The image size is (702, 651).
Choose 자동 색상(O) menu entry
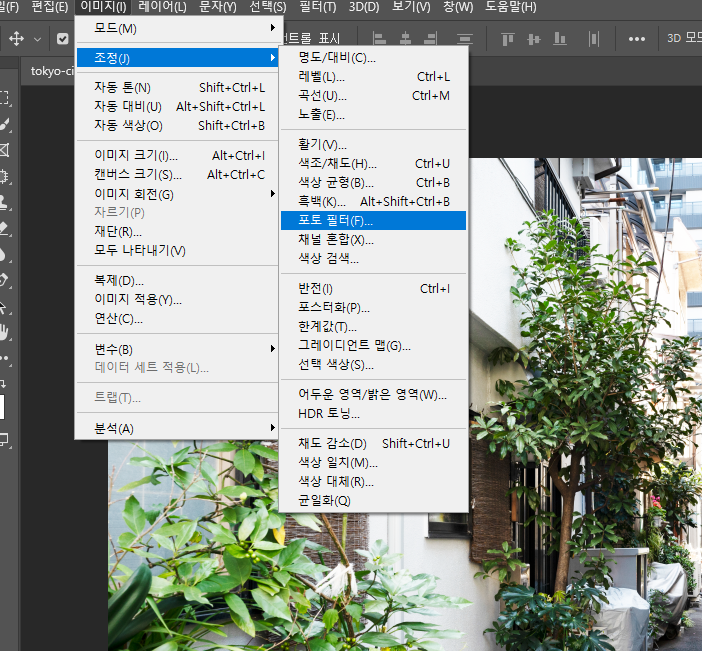(177, 125)
